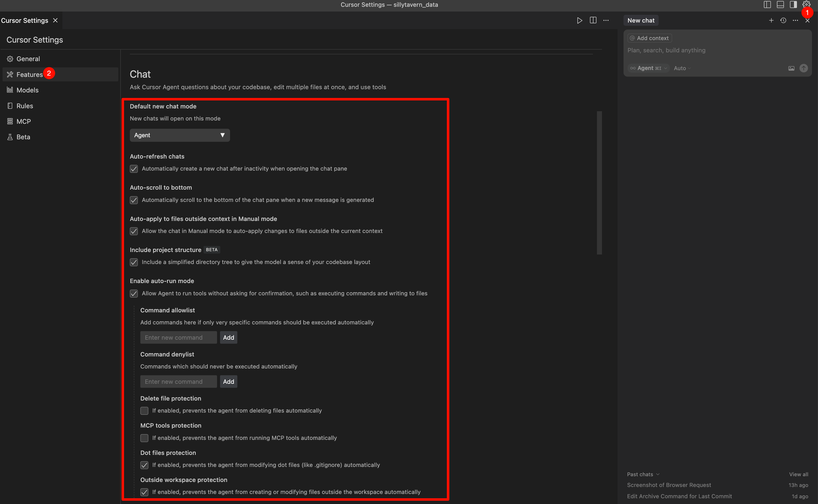Switch to the New chat tab
818x504 pixels.
[x=641, y=20]
